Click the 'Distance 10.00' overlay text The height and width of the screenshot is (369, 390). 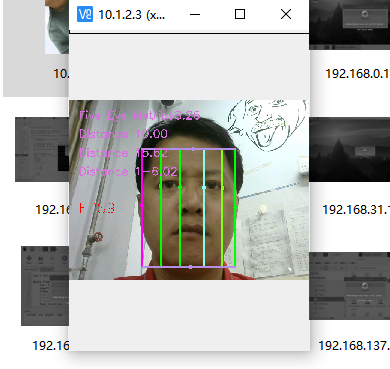tap(123, 134)
